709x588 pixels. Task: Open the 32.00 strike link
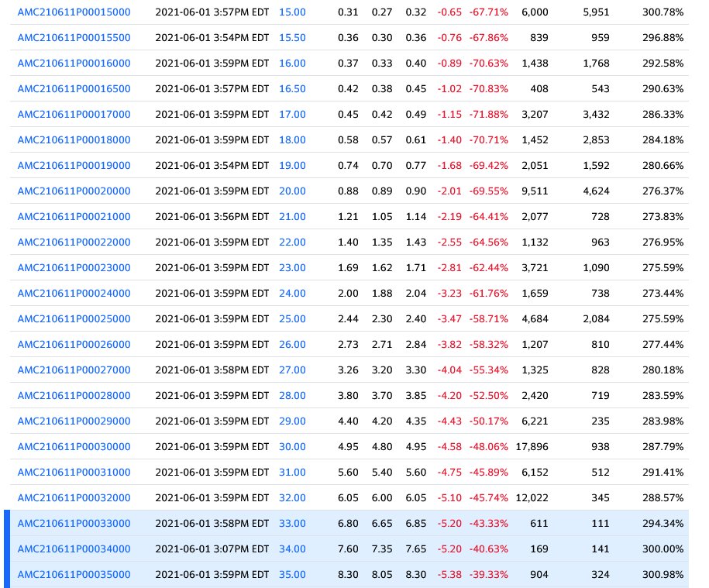pyautogui.click(x=292, y=497)
